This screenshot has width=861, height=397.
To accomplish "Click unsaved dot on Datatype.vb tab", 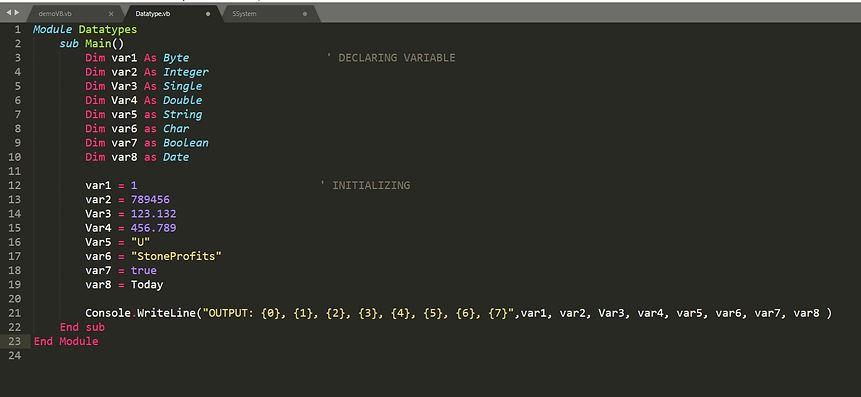I will [208, 14].
